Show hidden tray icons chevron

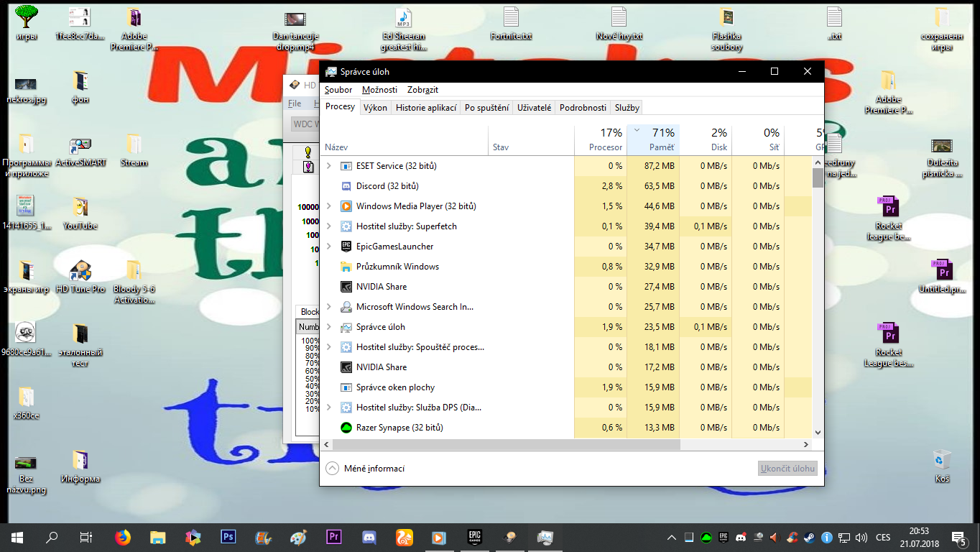[672, 538]
